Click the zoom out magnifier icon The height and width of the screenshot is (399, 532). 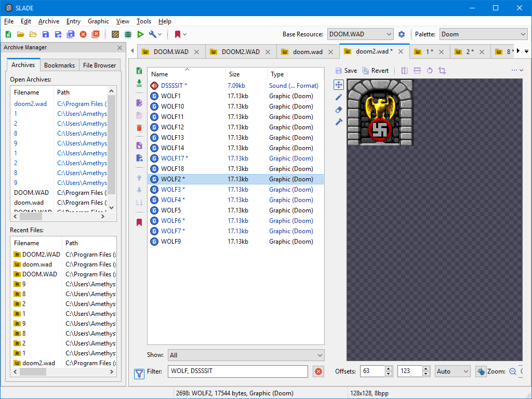(513, 371)
